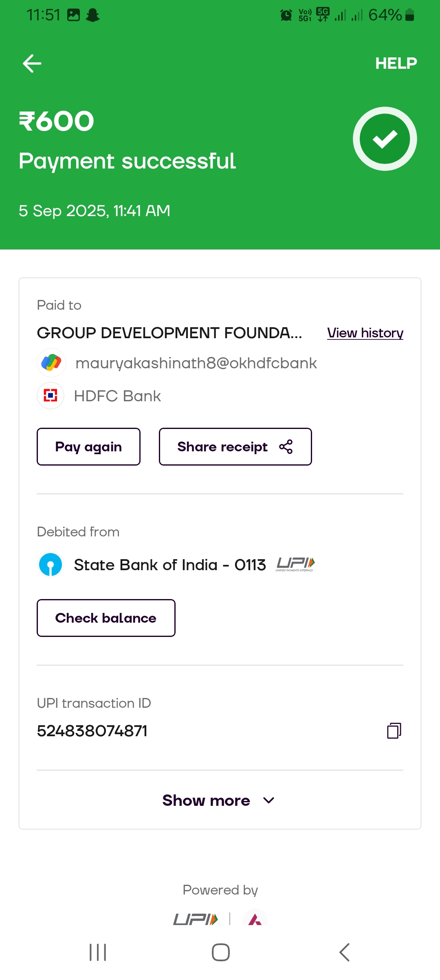Tap the Google Pay icon beside UPI address

(x=51, y=363)
